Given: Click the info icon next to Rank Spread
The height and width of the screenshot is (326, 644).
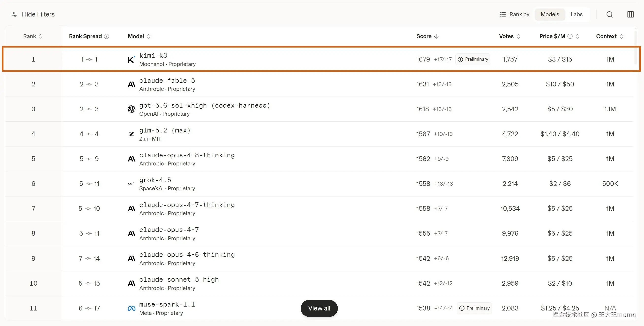Looking at the screenshot, I should (x=107, y=36).
